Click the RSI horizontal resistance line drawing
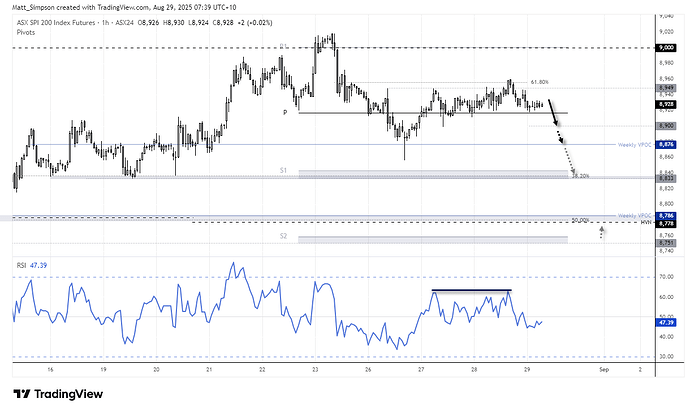 click(x=472, y=290)
